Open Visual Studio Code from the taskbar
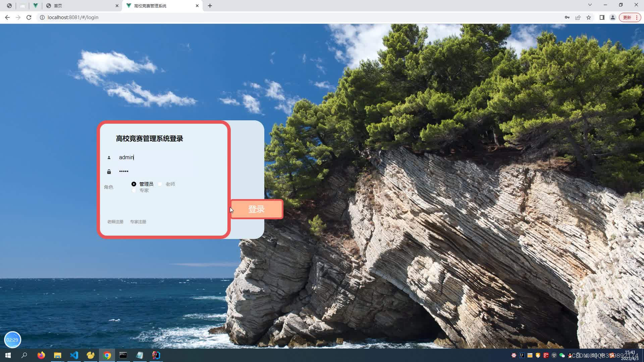Viewport: 644px width, 362px height. click(x=74, y=355)
